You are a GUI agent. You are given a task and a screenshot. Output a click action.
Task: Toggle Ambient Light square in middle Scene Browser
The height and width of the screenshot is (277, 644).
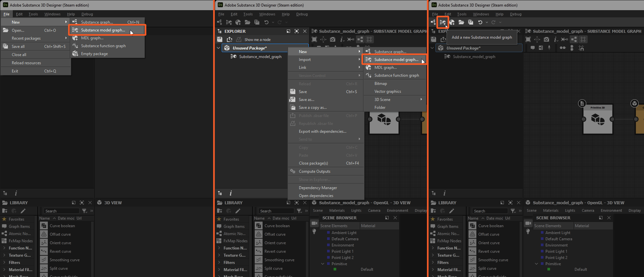pyautogui.click(x=328, y=233)
